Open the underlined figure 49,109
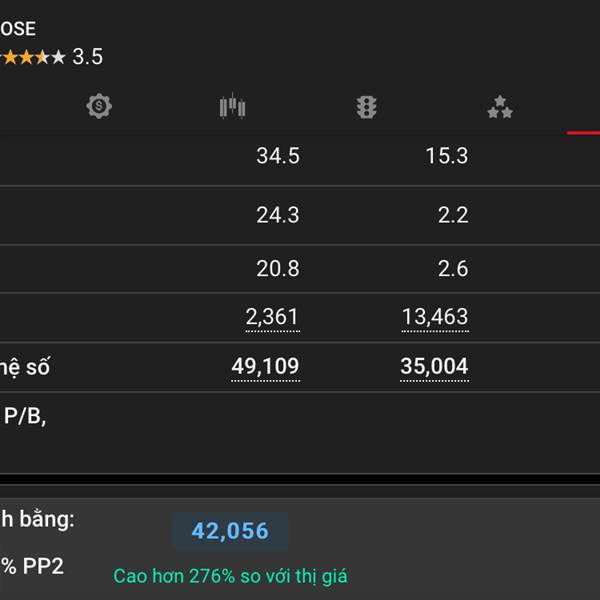Image resolution: width=600 pixels, height=600 pixels. [265, 367]
